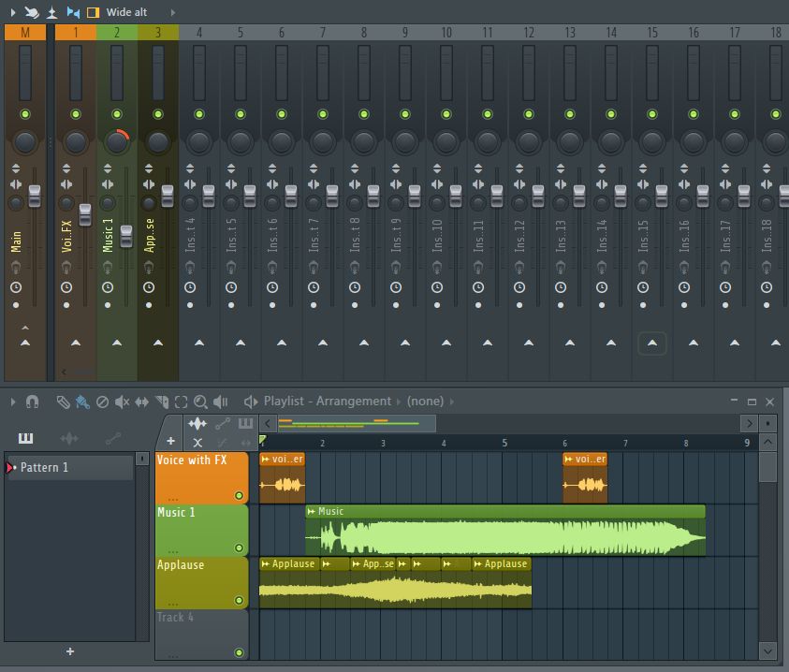Mute mixer insert track 7
The image size is (789, 672).
click(x=323, y=114)
